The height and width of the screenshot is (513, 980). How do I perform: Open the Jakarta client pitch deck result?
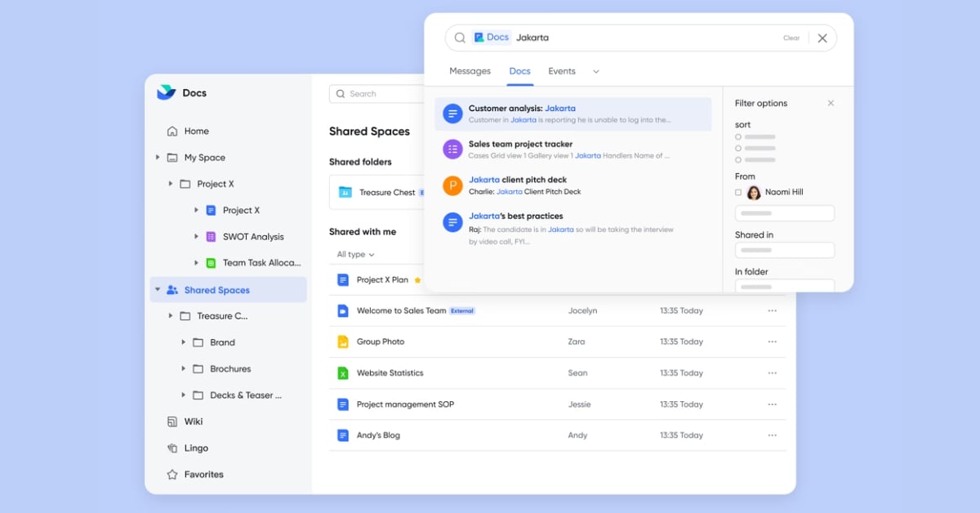click(x=517, y=180)
